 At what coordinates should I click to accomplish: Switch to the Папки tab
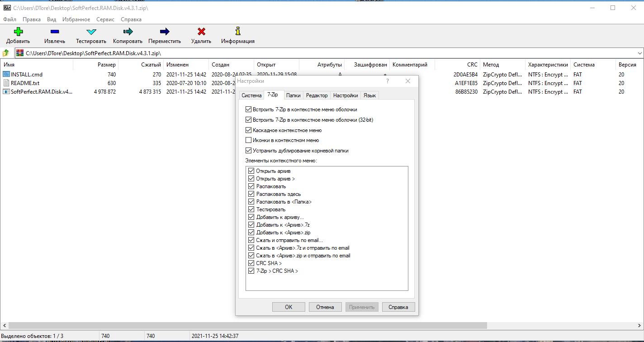(293, 95)
